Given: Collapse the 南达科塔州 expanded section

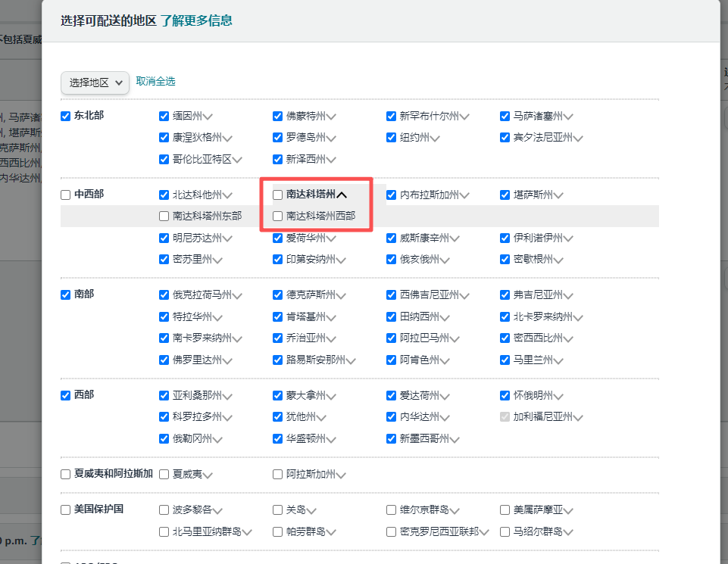Looking at the screenshot, I should pos(342,195).
